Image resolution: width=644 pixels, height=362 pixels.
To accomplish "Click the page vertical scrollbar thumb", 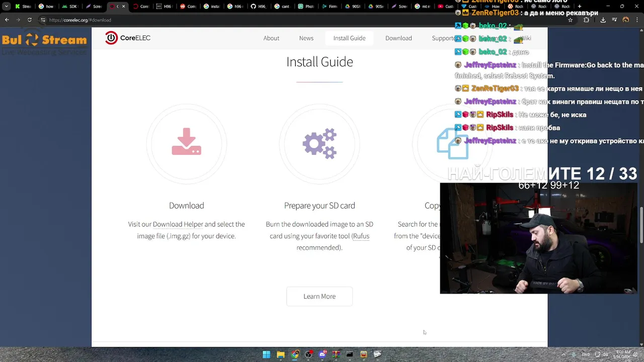I will [641, 226].
